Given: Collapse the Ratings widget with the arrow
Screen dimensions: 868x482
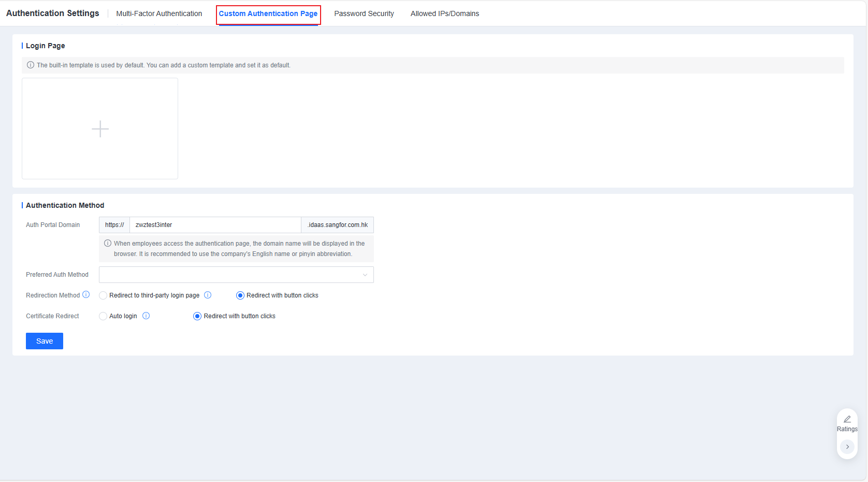Looking at the screenshot, I should [847, 447].
